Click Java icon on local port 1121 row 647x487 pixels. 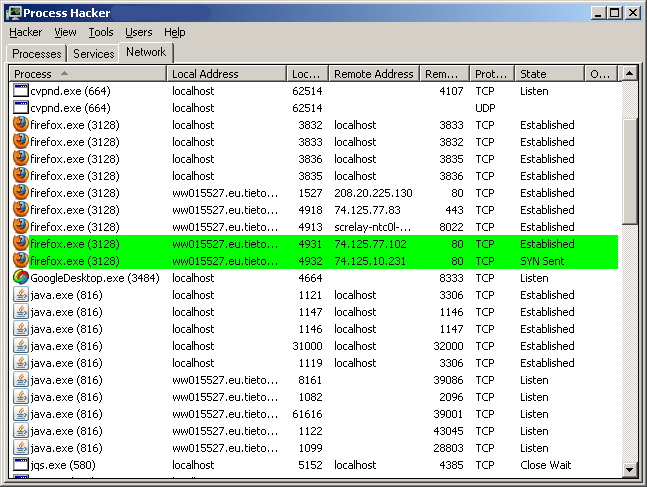(x=21, y=294)
